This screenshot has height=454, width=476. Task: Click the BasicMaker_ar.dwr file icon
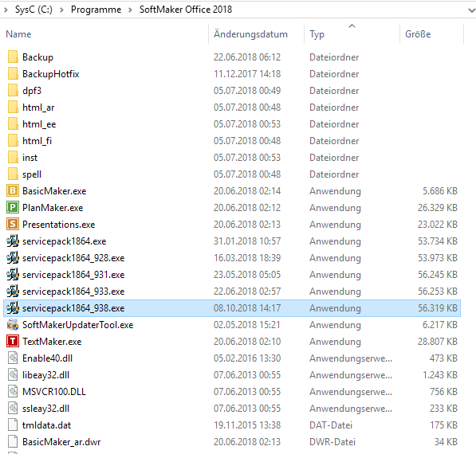click(13, 442)
